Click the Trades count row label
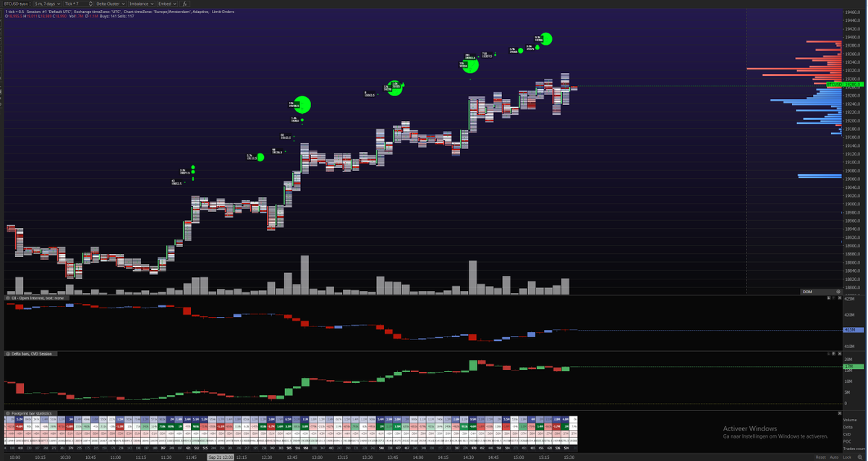The height and width of the screenshot is (461, 868). 853,449
